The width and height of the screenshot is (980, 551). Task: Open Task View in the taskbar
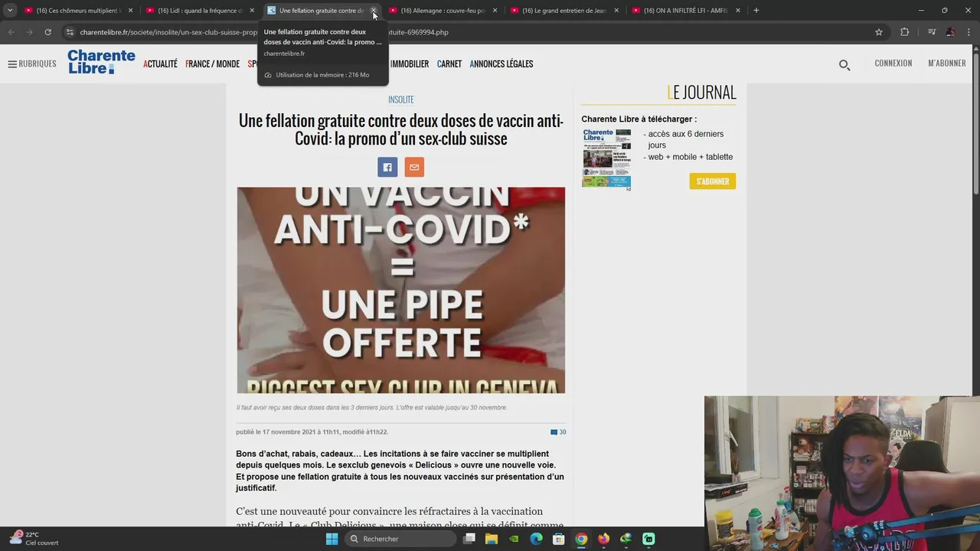[469, 539]
